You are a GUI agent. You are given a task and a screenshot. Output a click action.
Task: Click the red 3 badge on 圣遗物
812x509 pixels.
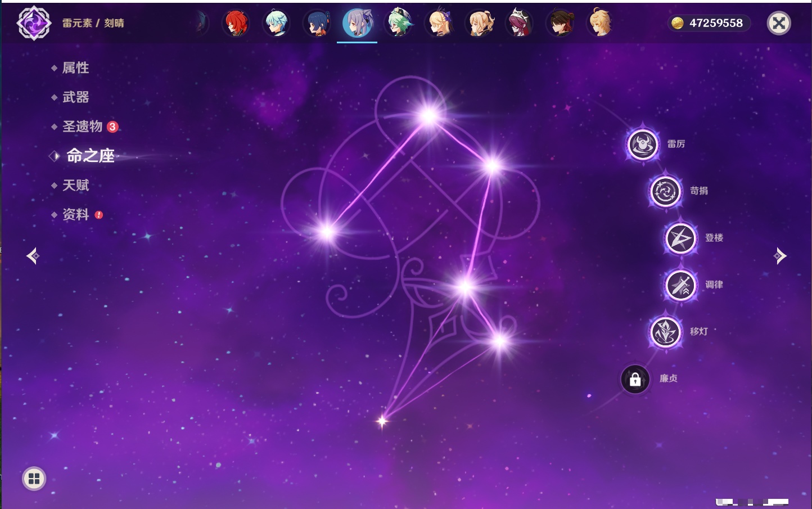[x=112, y=127]
